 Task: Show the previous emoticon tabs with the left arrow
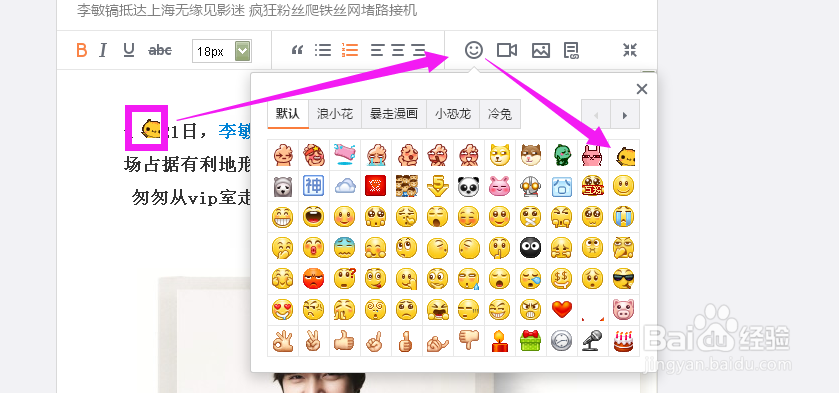596,115
